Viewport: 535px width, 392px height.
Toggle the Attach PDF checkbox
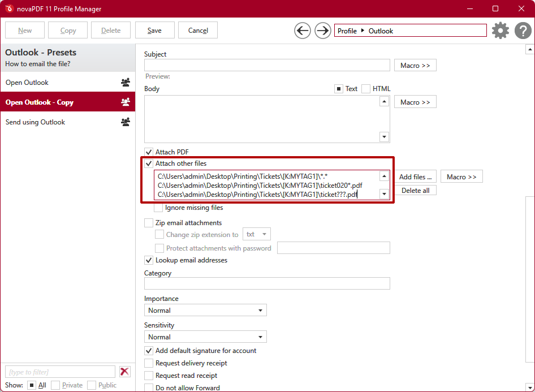148,152
